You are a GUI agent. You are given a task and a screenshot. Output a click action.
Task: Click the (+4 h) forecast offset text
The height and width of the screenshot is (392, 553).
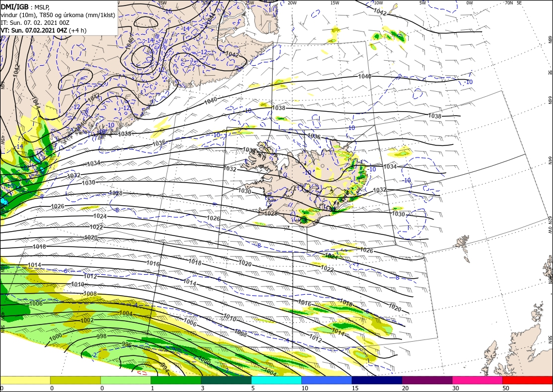tap(77, 30)
